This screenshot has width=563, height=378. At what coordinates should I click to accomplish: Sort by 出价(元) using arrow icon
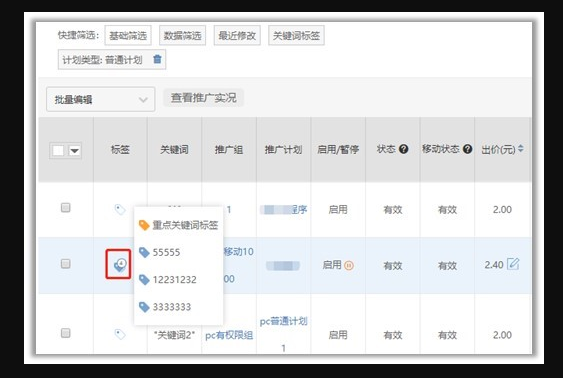point(521,148)
